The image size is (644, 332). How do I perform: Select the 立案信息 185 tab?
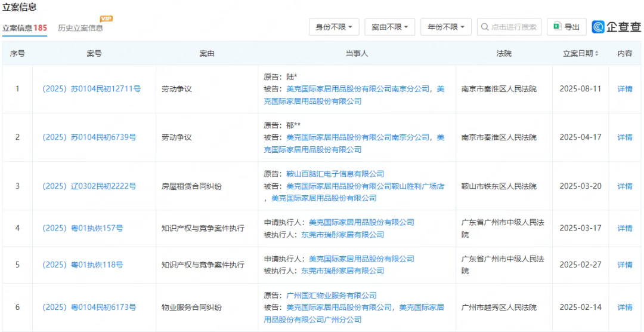pos(24,28)
